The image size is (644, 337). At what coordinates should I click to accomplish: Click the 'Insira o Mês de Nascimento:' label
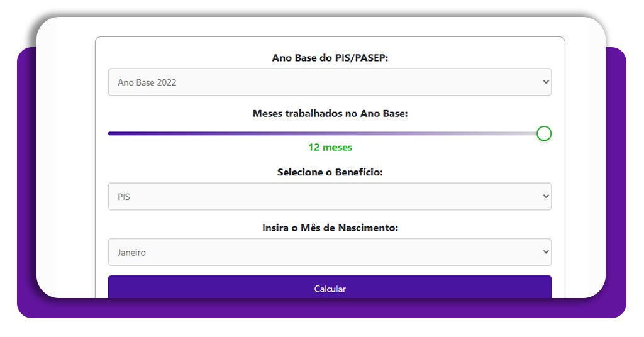[x=330, y=228]
